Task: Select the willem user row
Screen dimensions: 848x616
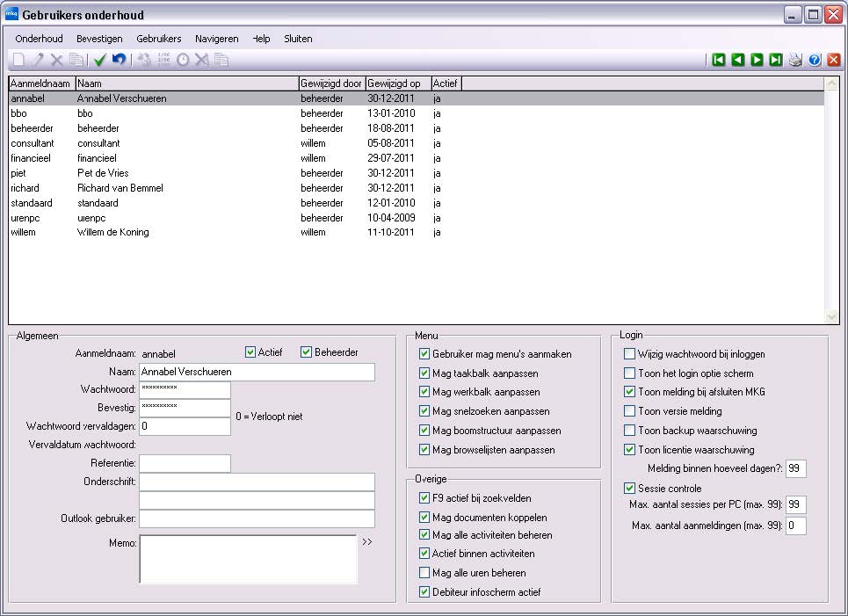Action: (x=417, y=232)
